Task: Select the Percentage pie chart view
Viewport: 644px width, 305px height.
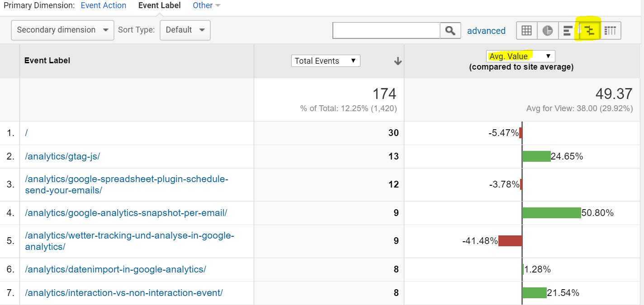Action: [x=547, y=31]
